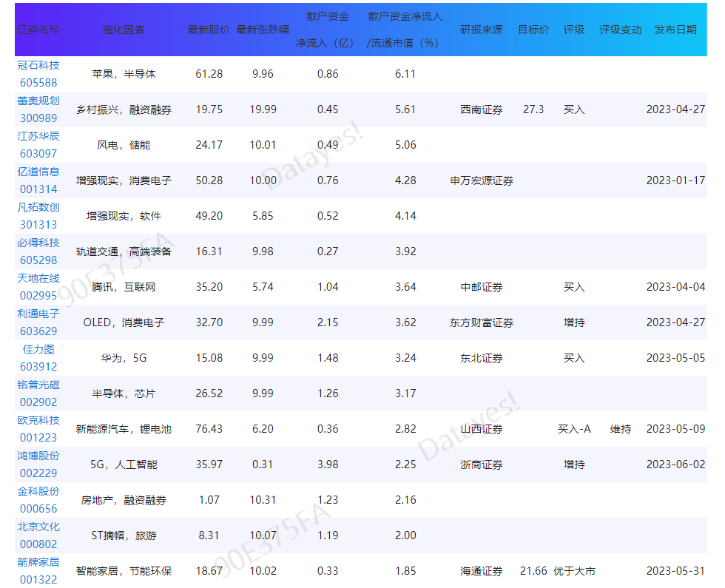Open stock code 001314
This screenshot has height=588, width=725.
click(x=38, y=189)
